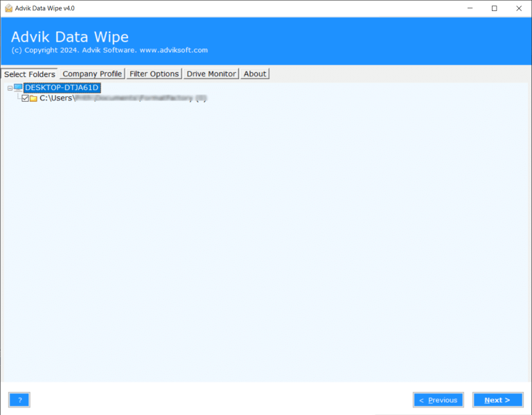532x415 pixels.
Task: Click the yellow folder icon of C:\Users
Action: [33, 98]
